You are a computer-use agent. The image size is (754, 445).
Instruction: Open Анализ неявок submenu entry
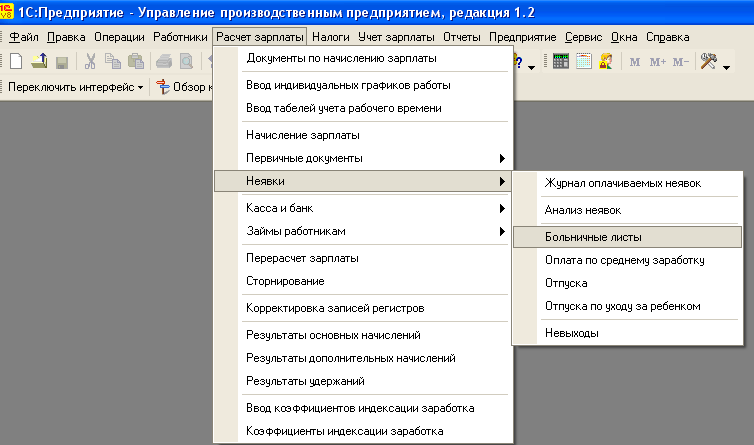pyautogui.click(x=628, y=210)
